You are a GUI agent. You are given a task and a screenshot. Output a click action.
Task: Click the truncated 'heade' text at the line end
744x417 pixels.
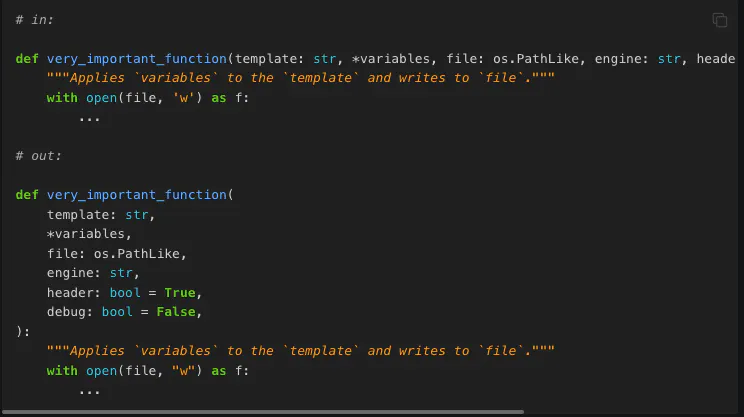[x=716, y=59]
